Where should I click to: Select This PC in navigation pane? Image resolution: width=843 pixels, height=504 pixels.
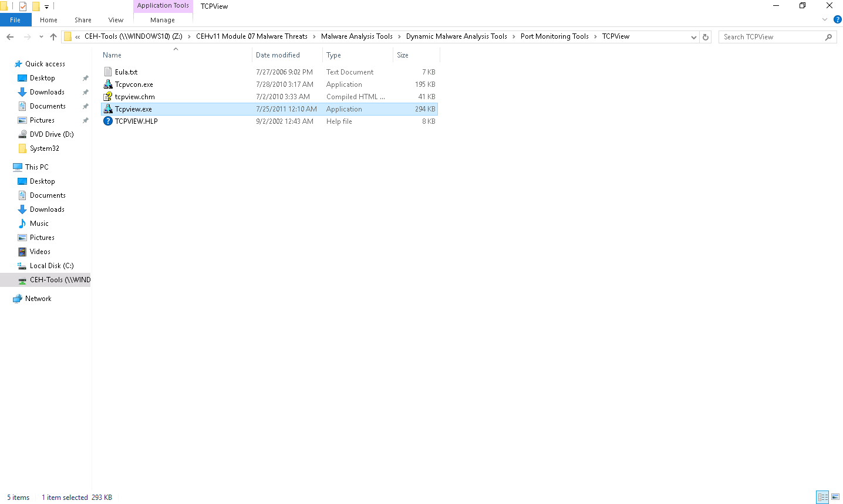tap(37, 167)
